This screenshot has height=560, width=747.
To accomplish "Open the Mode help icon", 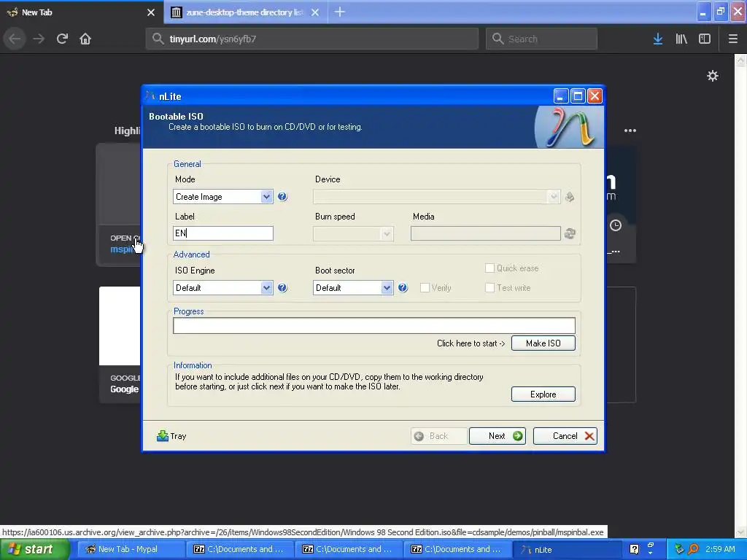I will tap(282, 197).
